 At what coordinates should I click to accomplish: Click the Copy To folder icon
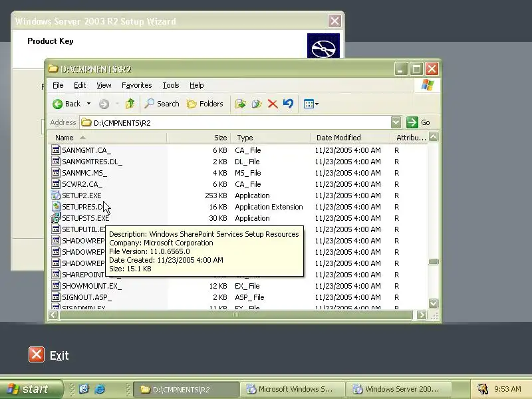[257, 104]
